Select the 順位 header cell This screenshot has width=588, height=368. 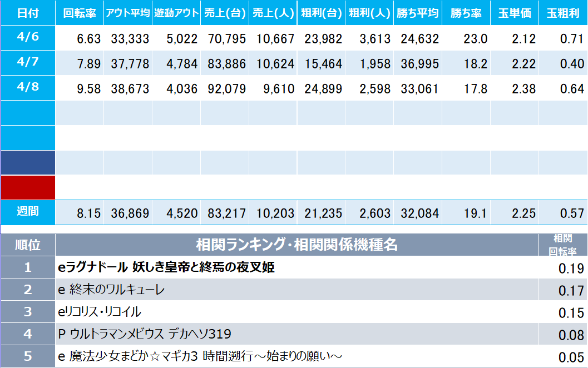tap(28, 245)
